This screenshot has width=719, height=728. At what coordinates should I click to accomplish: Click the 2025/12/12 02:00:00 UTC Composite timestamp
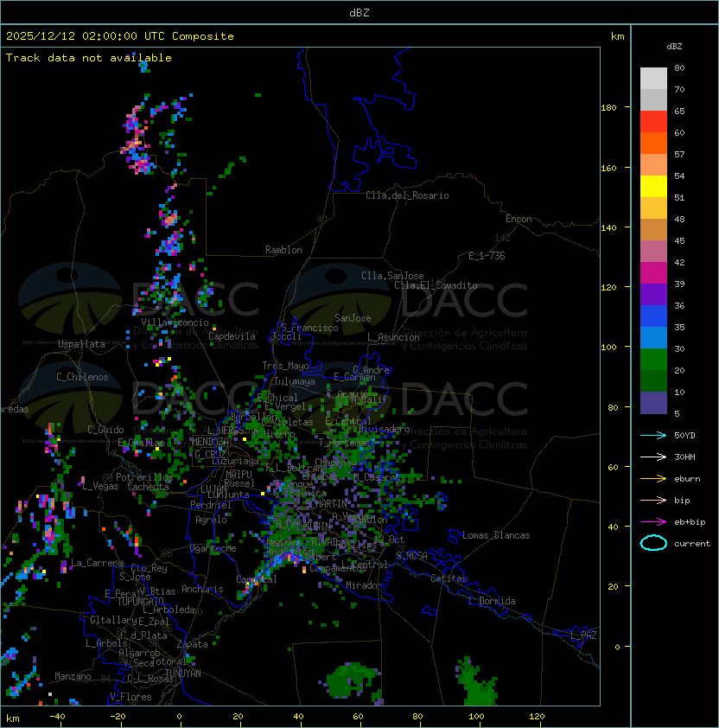tap(120, 36)
